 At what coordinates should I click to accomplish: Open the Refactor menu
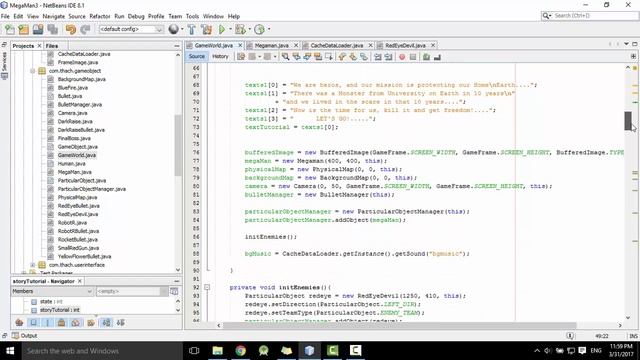coord(100,16)
